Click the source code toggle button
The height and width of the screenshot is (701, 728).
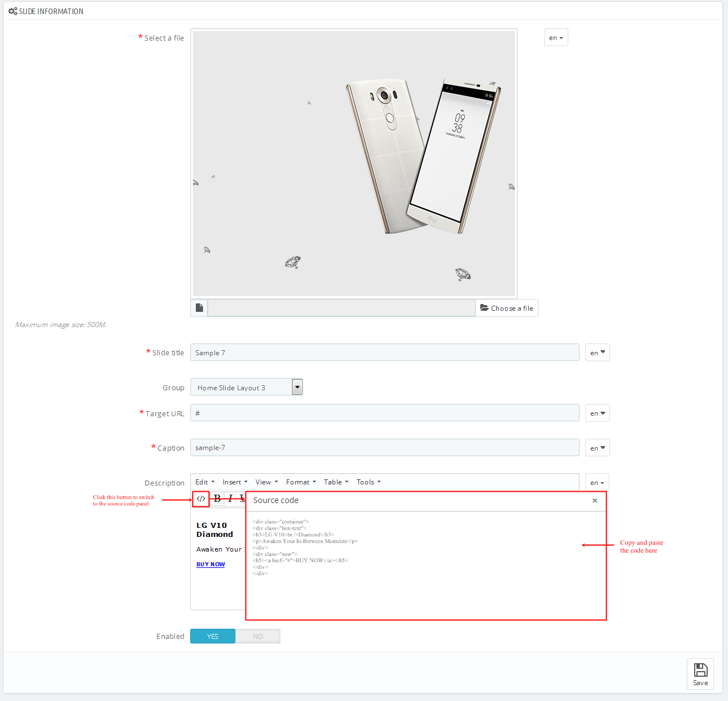click(201, 499)
